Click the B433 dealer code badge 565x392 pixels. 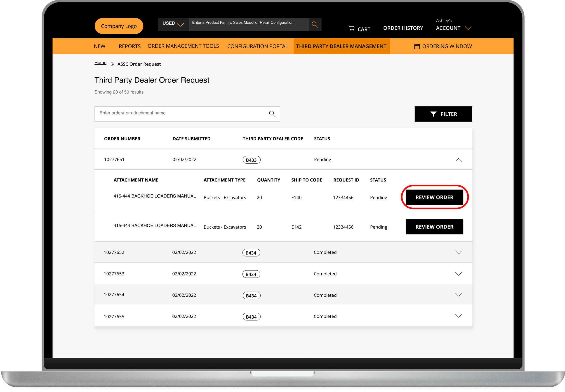click(251, 160)
